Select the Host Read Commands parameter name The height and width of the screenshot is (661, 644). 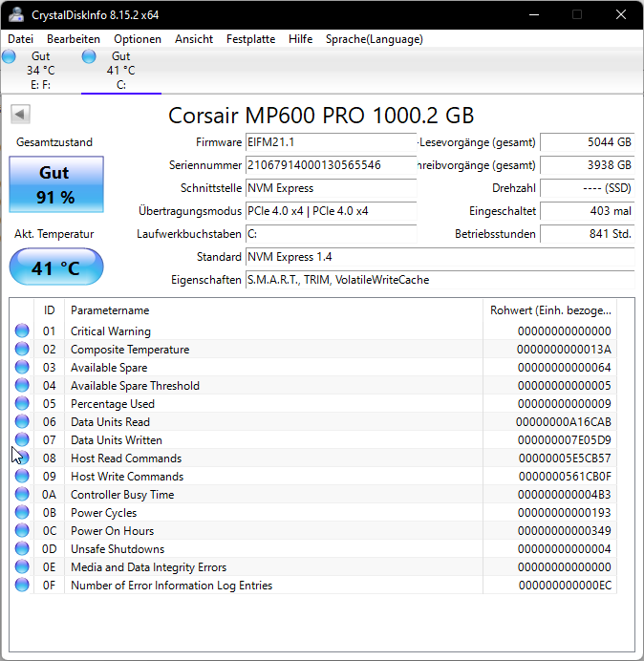pyautogui.click(x=126, y=458)
